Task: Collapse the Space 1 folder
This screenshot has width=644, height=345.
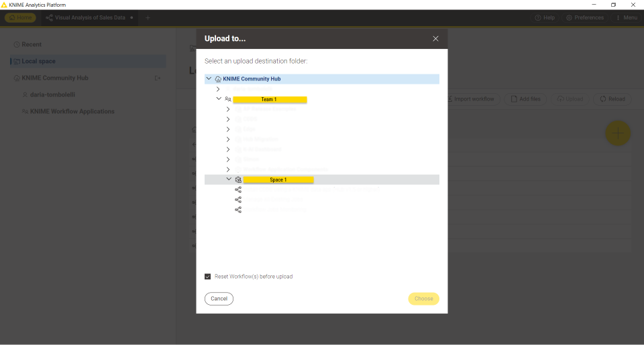Action: pyautogui.click(x=229, y=180)
